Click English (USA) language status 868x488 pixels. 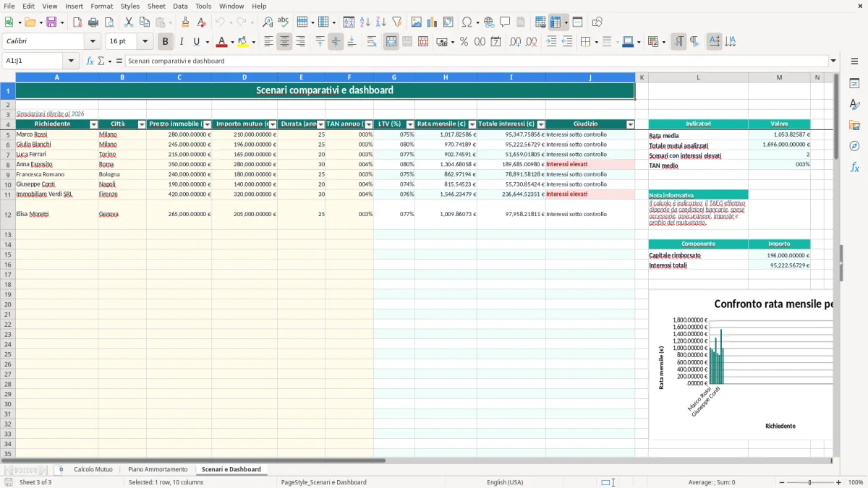pos(505,482)
